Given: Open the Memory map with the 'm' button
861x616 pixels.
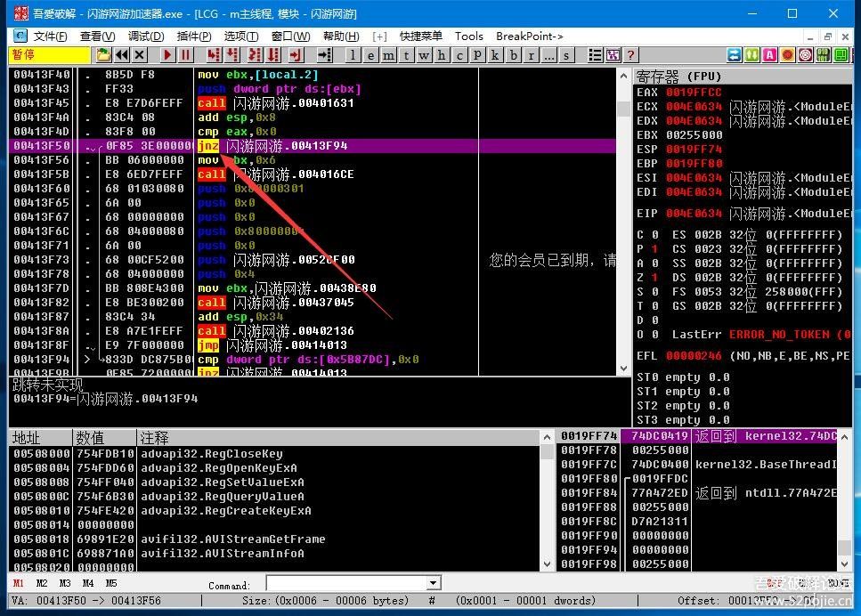Looking at the screenshot, I should point(389,55).
